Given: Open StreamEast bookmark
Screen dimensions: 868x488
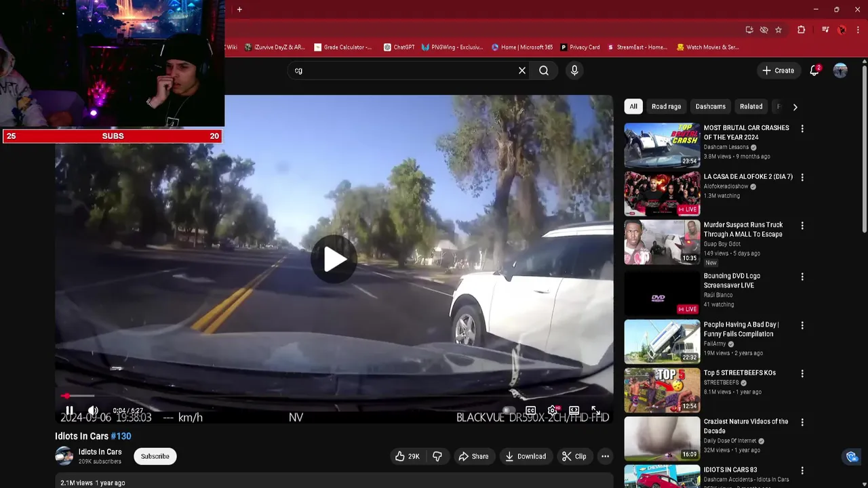Looking at the screenshot, I should 637,47.
